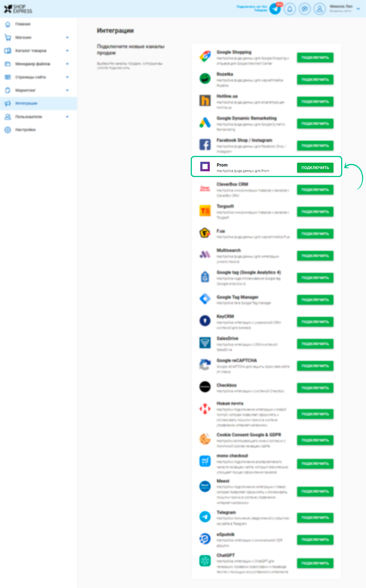Click the Telegram icon in the header
This screenshot has height=588, width=366.
click(x=275, y=9)
